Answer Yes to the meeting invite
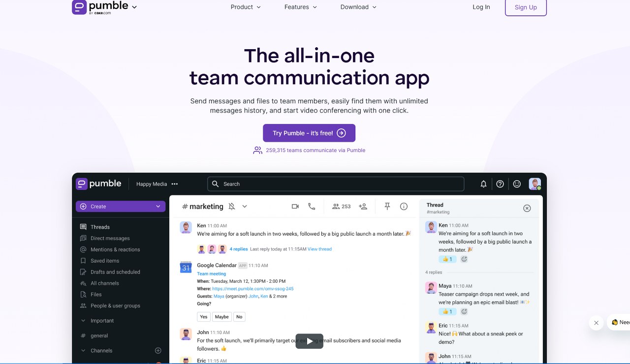Image resolution: width=630 pixels, height=364 pixels. 204,317
